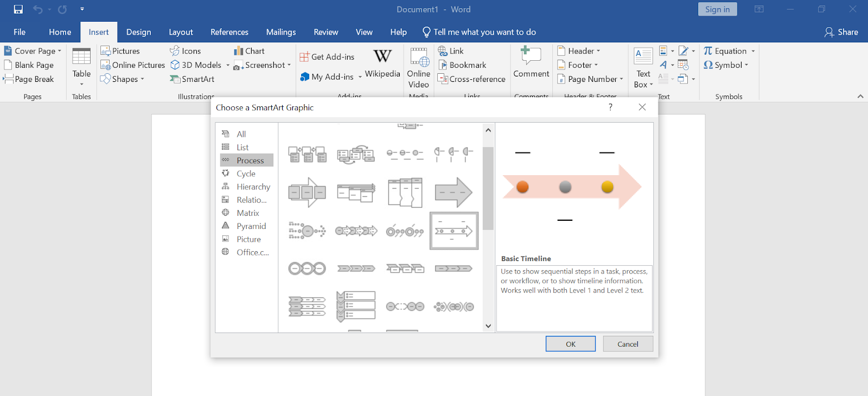This screenshot has width=868, height=396.
Task: Insert Icons from ribbon
Action: (x=186, y=51)
